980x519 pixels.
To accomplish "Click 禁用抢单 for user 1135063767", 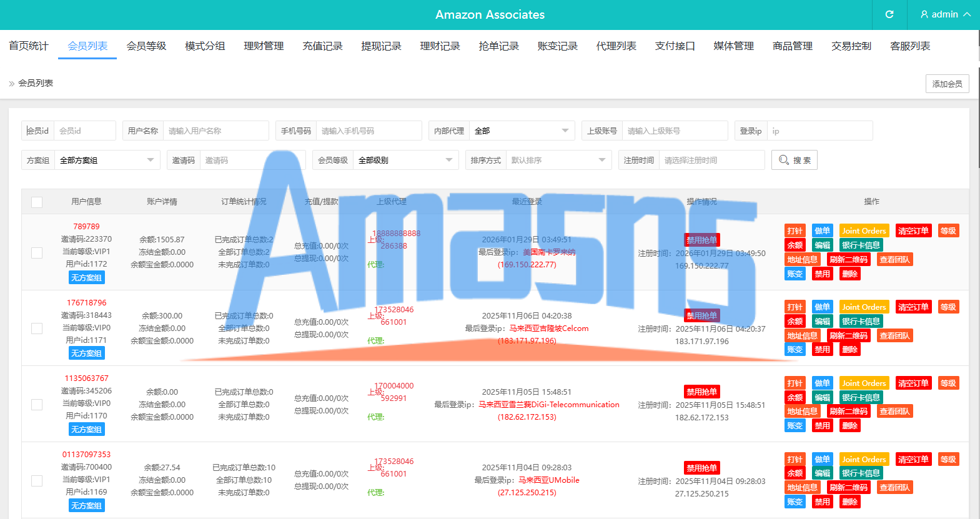I will pyautogui.click(x=701, y=392).
